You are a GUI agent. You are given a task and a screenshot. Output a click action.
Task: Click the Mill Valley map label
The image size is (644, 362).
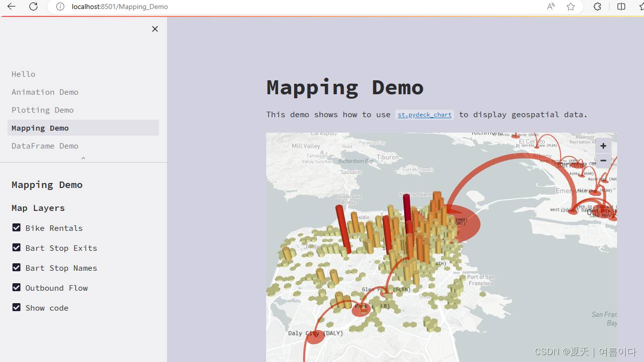coord(306,146)
